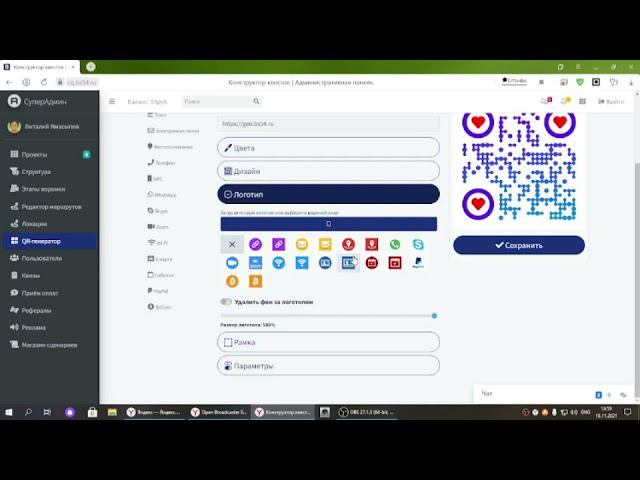
Task: Collapse the Логотип section
Action: point(329,194)
